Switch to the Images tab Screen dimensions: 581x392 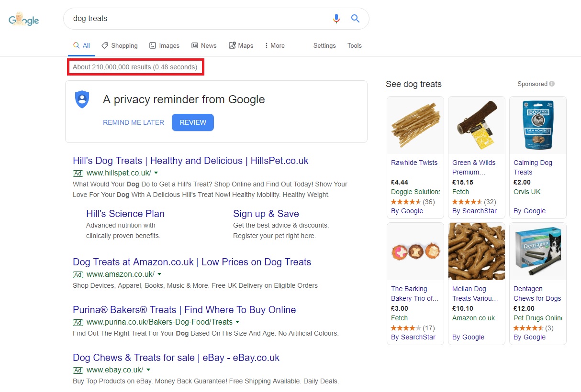tap(164, 46)
